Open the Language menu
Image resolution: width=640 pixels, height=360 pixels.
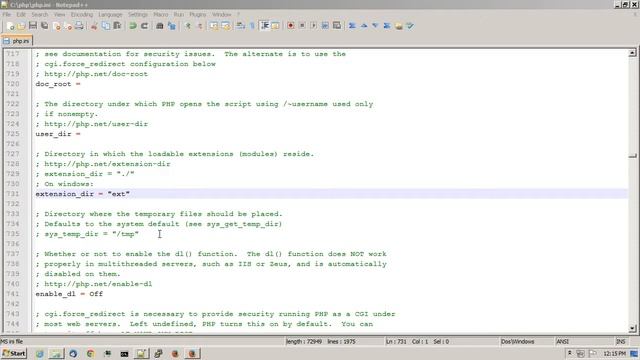(110, 14)
